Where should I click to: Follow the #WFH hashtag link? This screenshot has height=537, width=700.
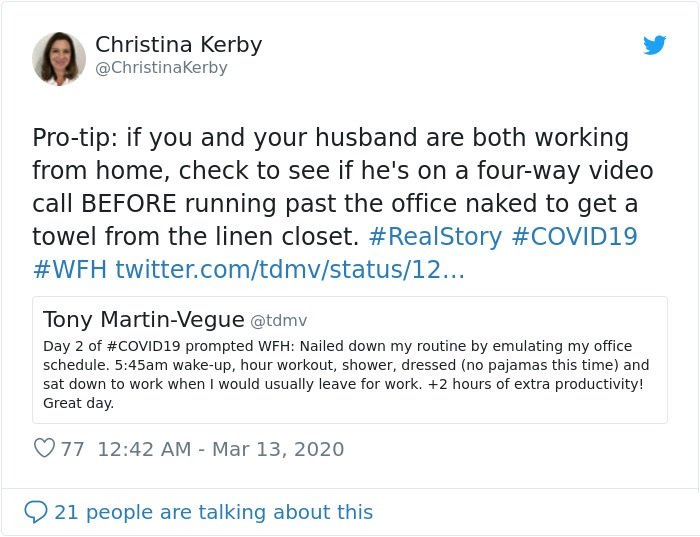tap(70, 270)
